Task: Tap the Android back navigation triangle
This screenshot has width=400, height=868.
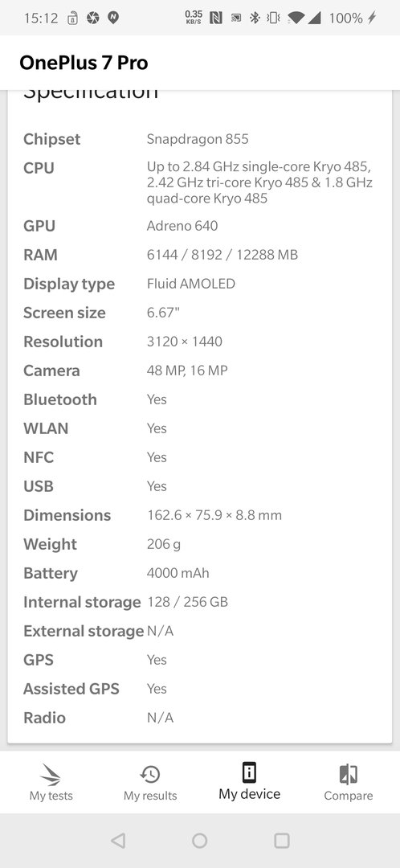Action: coord(118,841)
